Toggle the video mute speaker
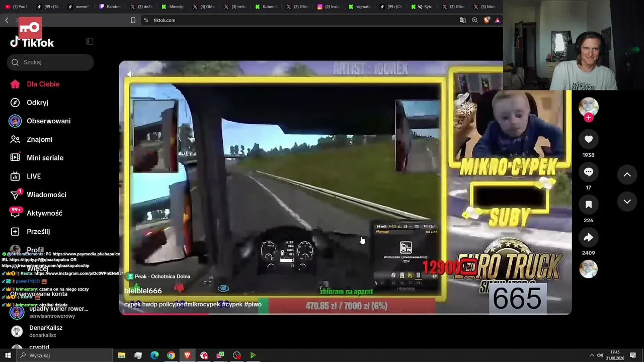Image resolution: width=644 pixels, height=362 pixels. tap(130, 74)
